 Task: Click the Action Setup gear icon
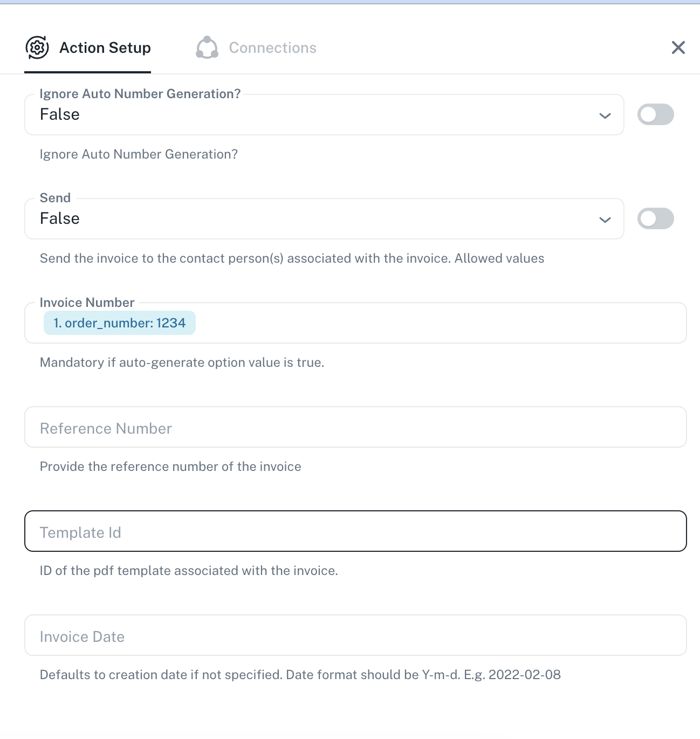[x=37, y=47]
